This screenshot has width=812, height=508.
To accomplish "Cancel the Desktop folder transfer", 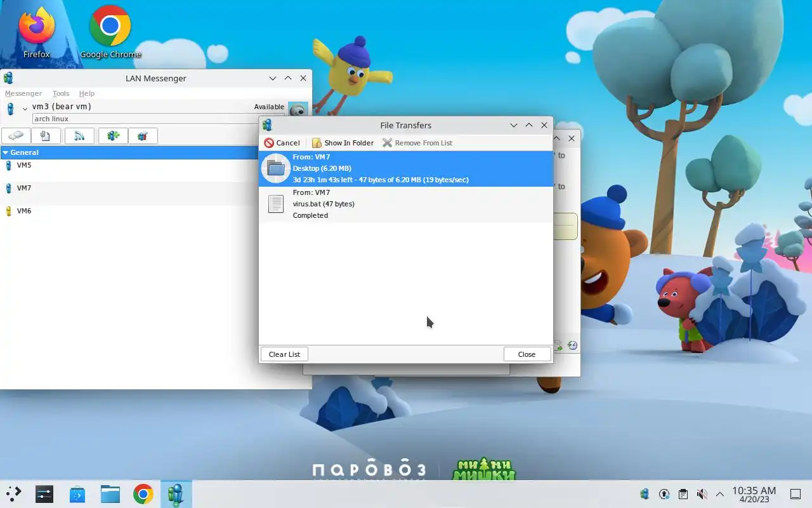I will coord(282,143).
